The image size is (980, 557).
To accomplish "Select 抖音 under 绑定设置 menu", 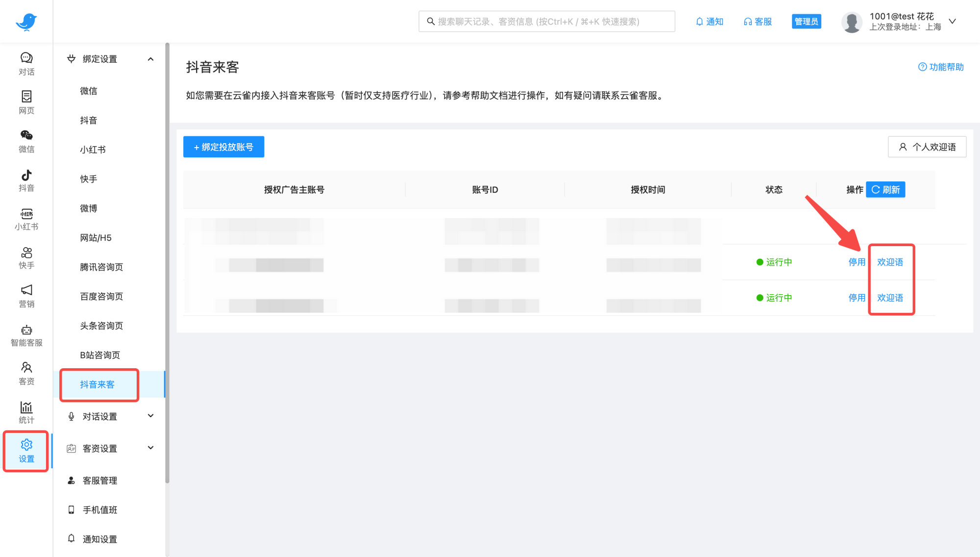I will pos(89,121).
